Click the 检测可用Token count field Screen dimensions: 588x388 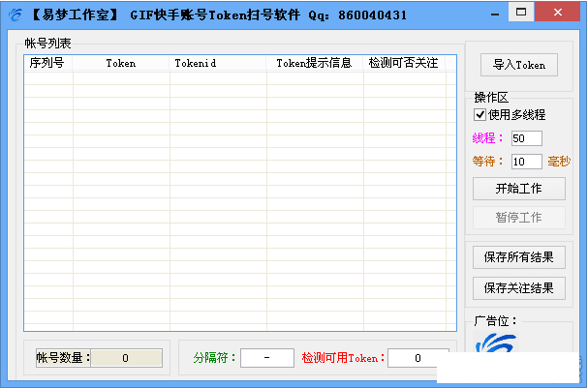tap(418, 358)
